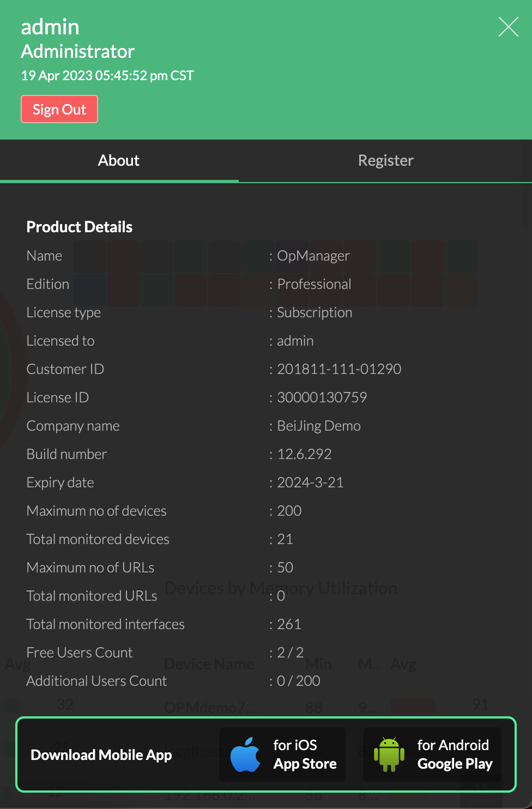Click Total monitored devices value 21
The width and height of the screenshot is (532, 809).
(x=285, y=539)
